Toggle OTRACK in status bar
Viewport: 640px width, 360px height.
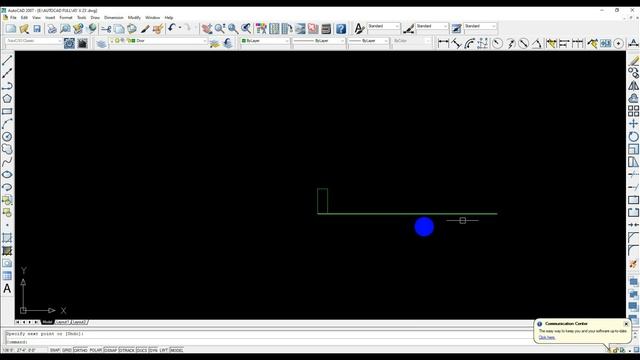(127, 350)
